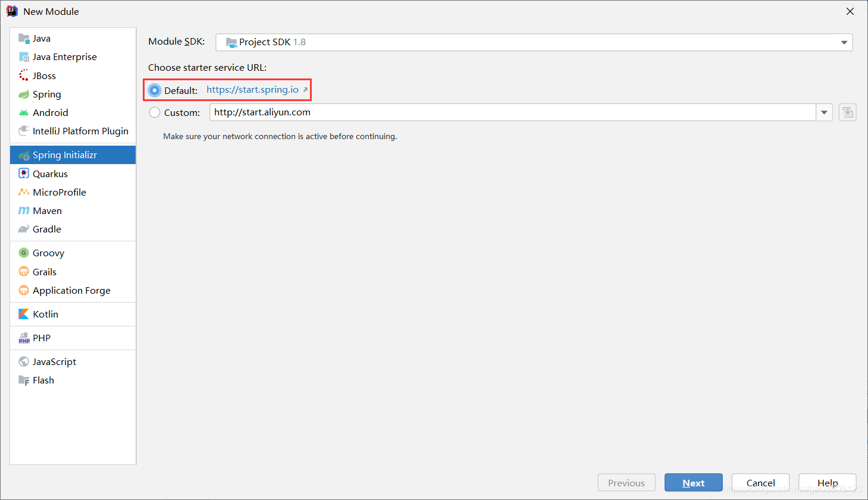Select Spring Initializr in the sidebar
Image resolution: width=868 pixels, height=500 pixels.
(x=65, y=155)
